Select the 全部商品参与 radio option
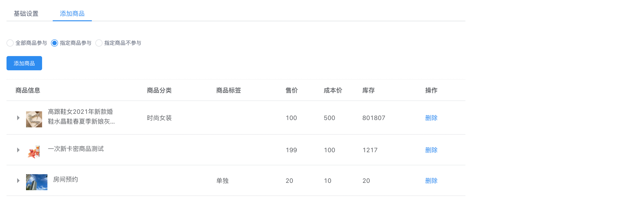The image size is (644, 204). pos(10,43)
